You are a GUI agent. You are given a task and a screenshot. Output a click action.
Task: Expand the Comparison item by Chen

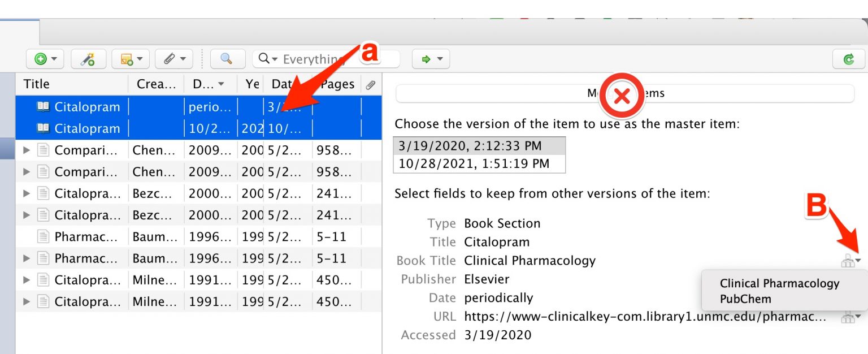click(25, 150)
